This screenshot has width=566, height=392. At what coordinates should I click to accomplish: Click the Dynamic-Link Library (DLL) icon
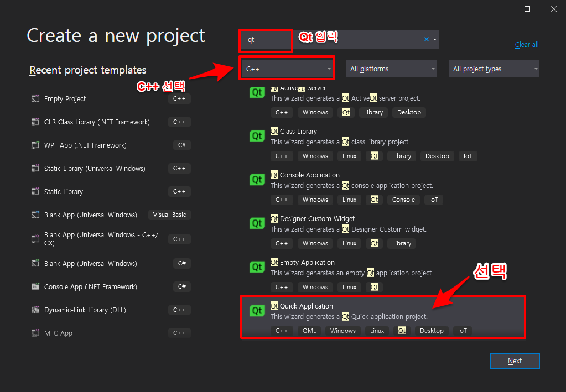coord(35,310)
